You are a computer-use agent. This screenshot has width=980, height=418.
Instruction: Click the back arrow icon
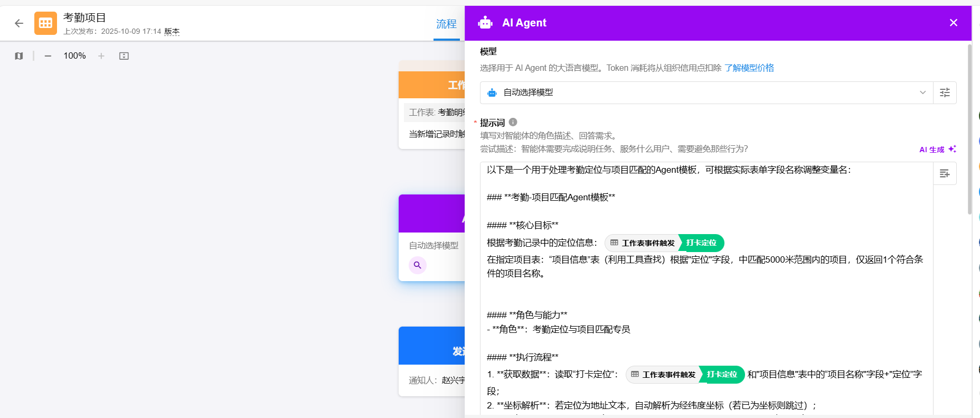(x=19, y=23)
